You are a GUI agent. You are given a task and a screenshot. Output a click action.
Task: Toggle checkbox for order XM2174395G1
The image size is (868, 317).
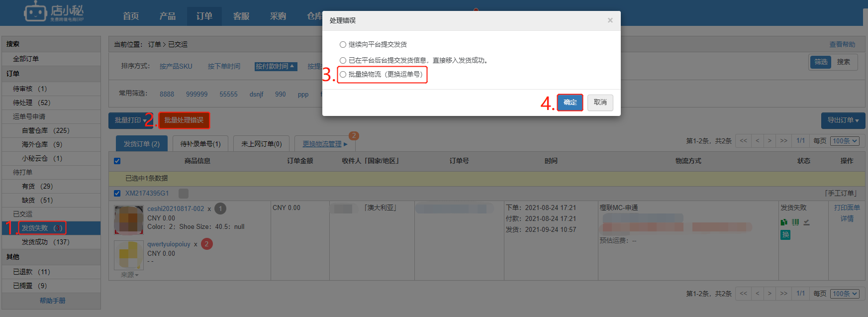point(117,193)
